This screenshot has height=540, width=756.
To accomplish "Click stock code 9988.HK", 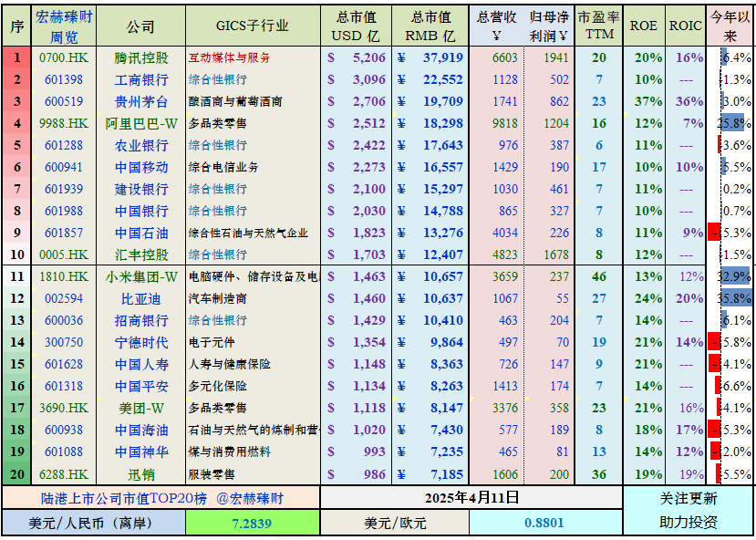I will [64, 123].
